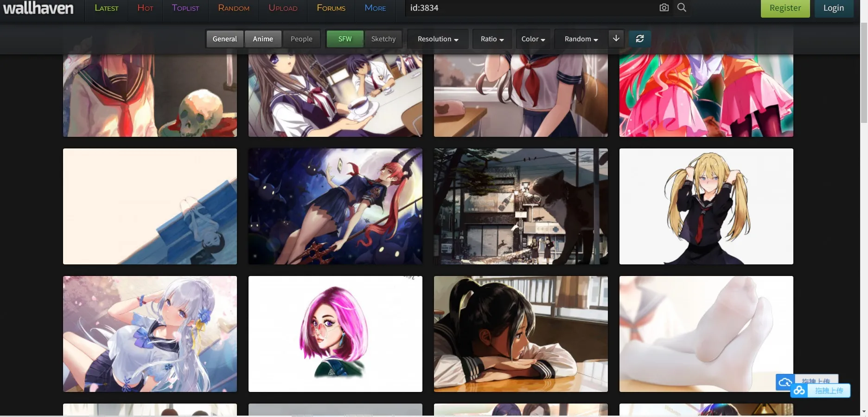Open the Random sorting dropdown
This screenshot has width=868, height=417.
(x=581, y=39)
